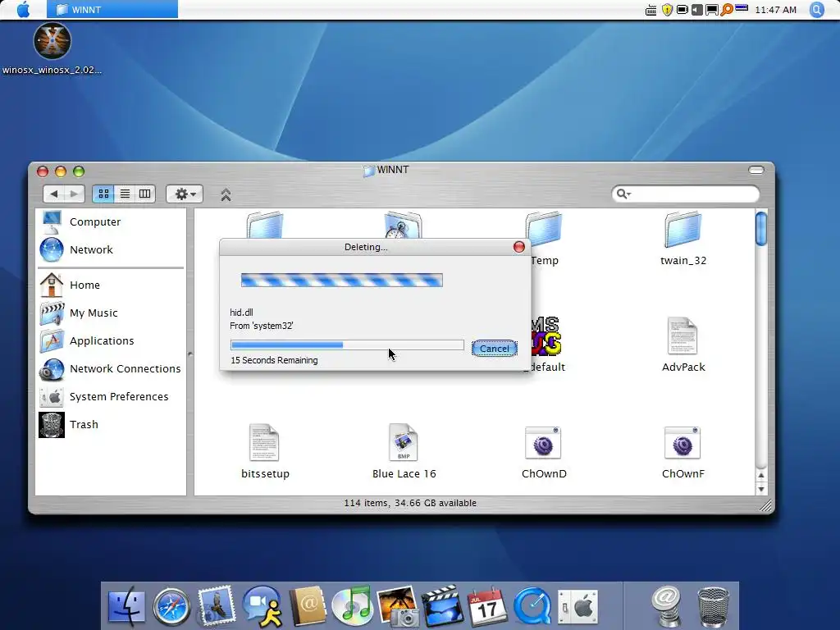The width and height of the screenshot is (840, 630).
Task: Open Network in the sidebar
Action: 76,249
